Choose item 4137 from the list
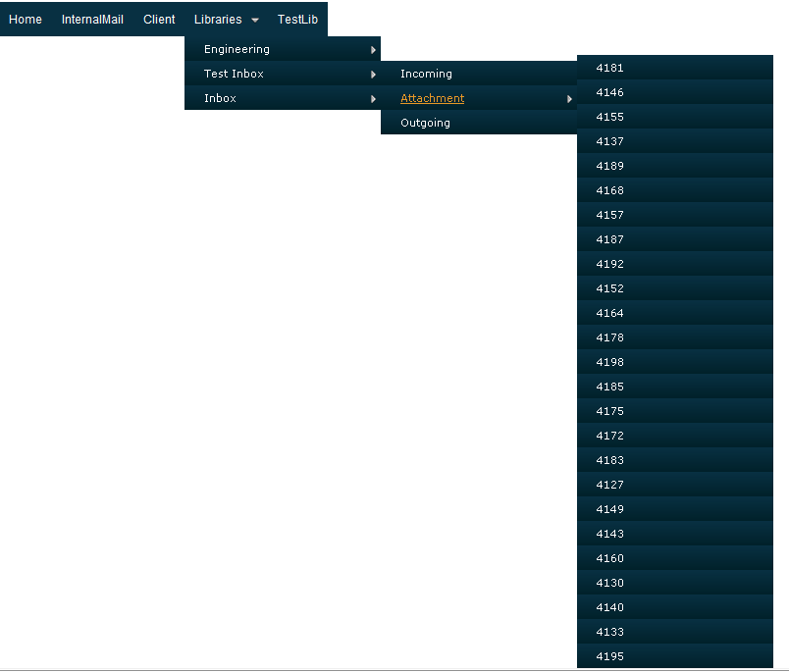Screen dimensions: 789x672 click(675, 141)
